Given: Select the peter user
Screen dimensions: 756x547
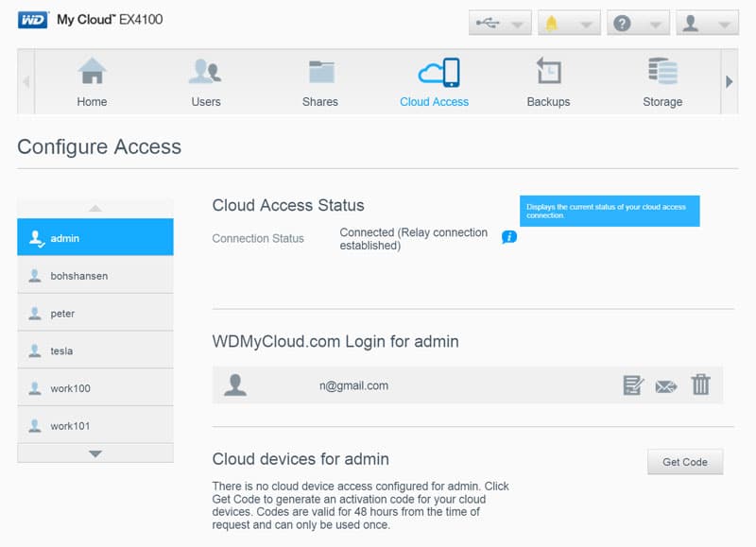Looking at the screenshot, I should click(x=95, y=313).
